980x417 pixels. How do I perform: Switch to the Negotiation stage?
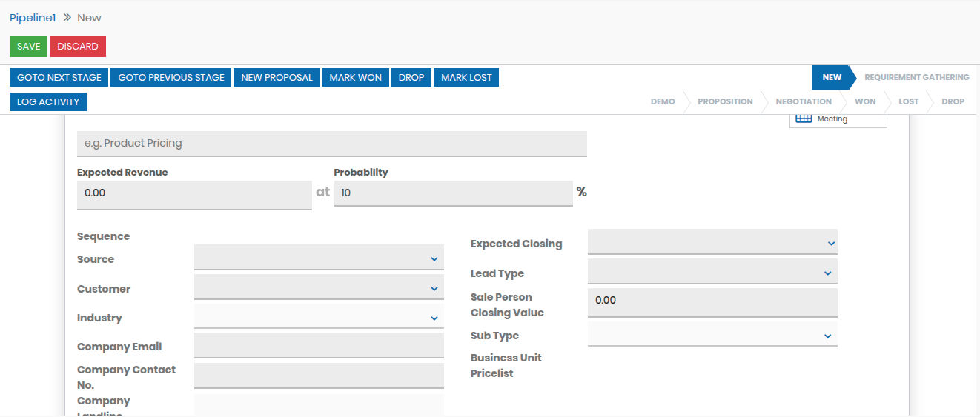pyautogui.click(x=803, y=101)
